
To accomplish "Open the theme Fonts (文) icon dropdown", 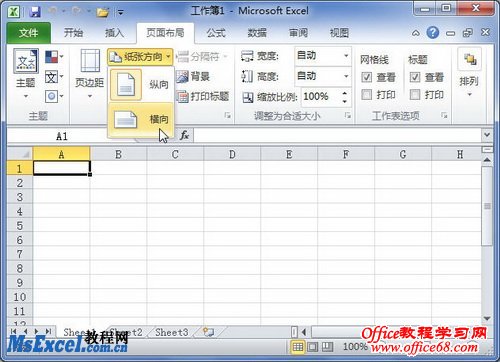I will 54,77.
